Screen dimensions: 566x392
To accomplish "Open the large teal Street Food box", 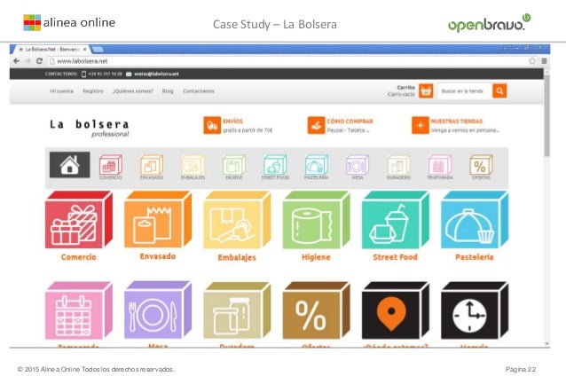I will coord(396,220).
